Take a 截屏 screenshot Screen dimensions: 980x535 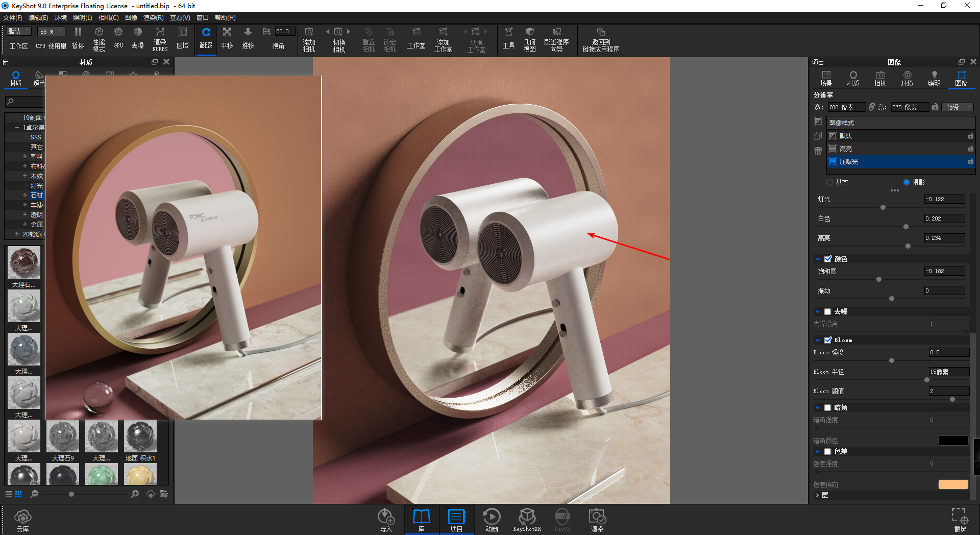(960, 520)
